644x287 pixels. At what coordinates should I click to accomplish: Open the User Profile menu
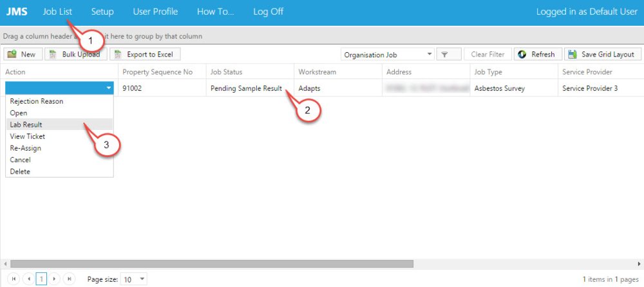pos(155,12)
